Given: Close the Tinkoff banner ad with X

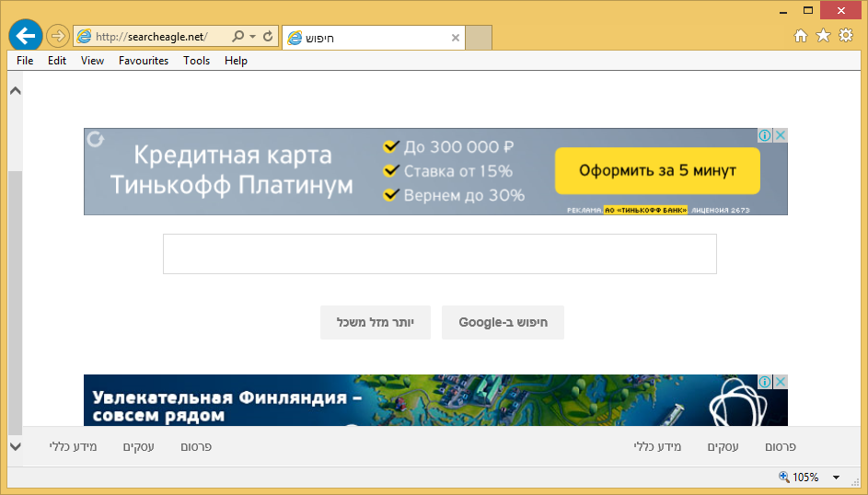Looking at the screenshot, I should [780, 136].
